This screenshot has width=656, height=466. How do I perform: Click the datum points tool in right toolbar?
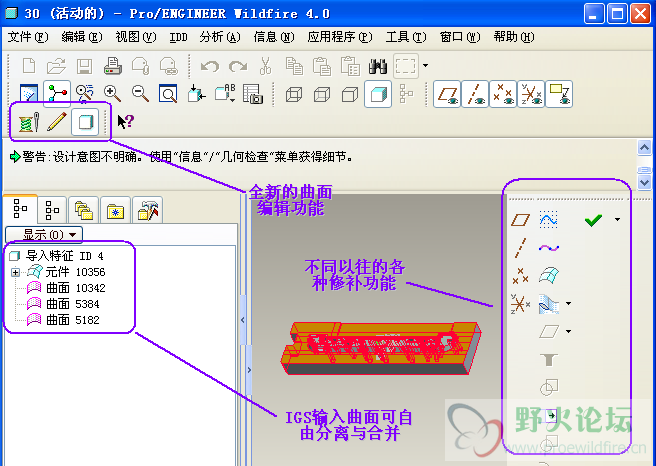pyautogui.click(x=520, y=275)
